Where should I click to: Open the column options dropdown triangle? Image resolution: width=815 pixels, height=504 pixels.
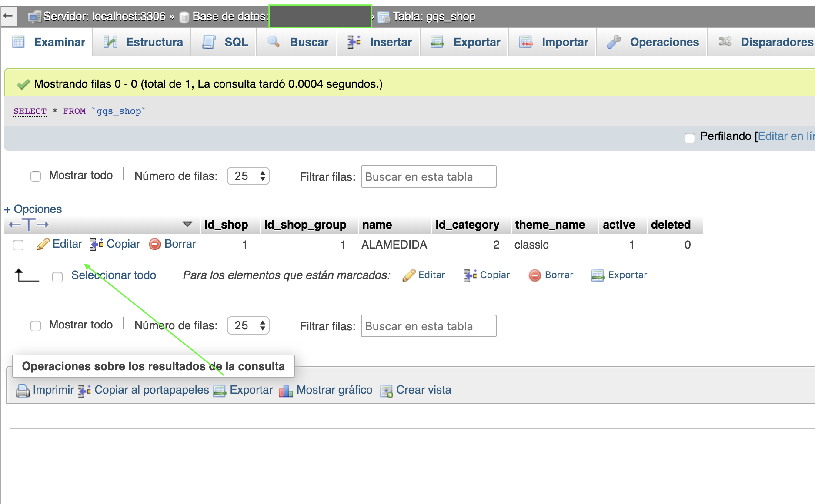click(x=187, y=224)
